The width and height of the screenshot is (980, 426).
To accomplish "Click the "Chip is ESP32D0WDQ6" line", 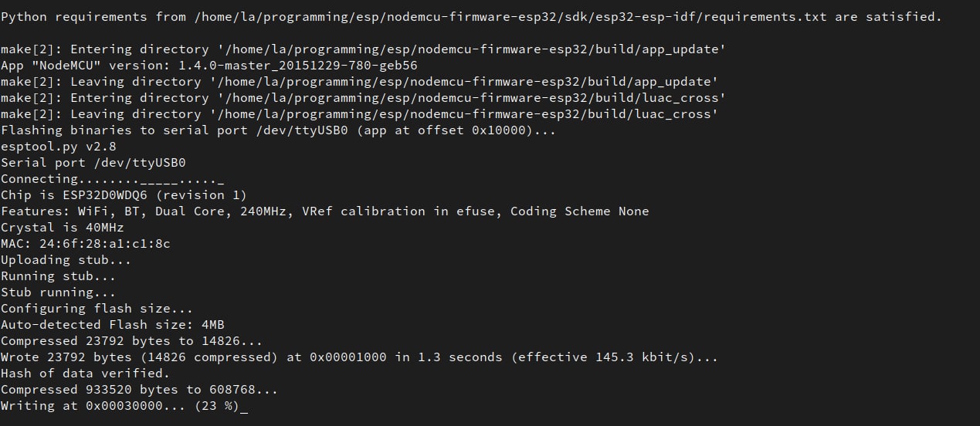I will click(124, 195).
